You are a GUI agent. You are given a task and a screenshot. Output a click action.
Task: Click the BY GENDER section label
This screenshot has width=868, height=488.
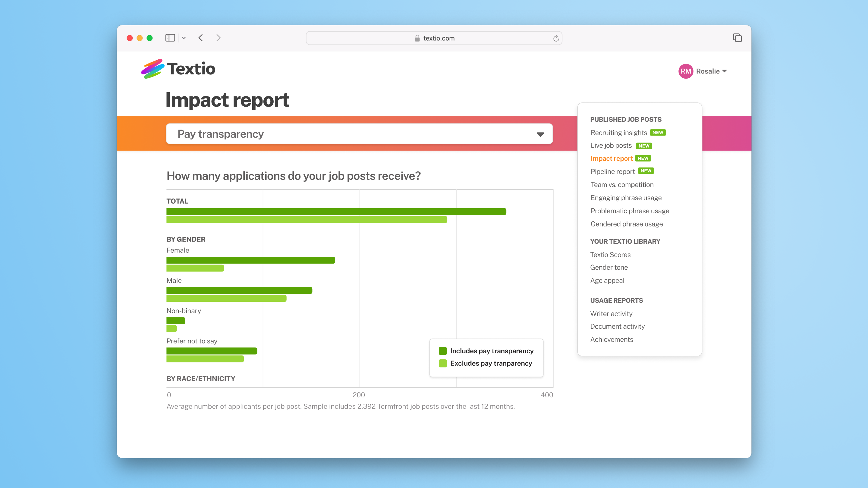[x=186, y=239]
